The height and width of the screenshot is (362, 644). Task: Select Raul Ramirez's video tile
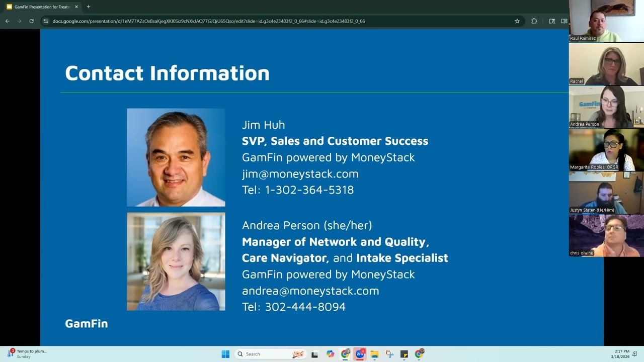pos(606,21)
